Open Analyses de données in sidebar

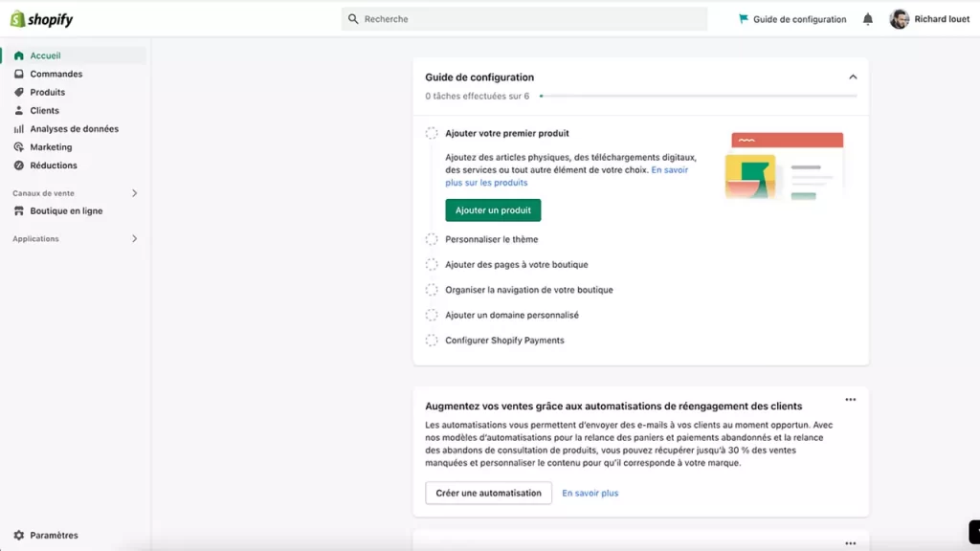click(74, 129)
